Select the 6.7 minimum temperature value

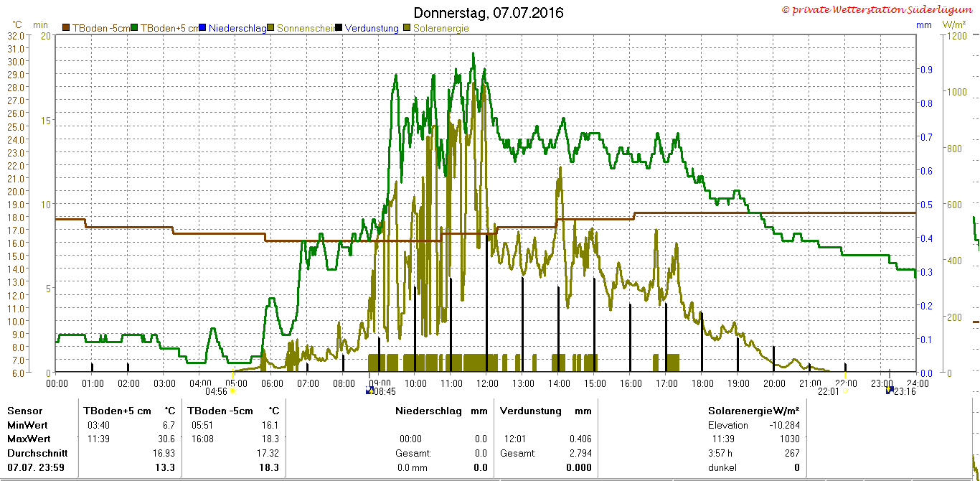click(168, 425)
